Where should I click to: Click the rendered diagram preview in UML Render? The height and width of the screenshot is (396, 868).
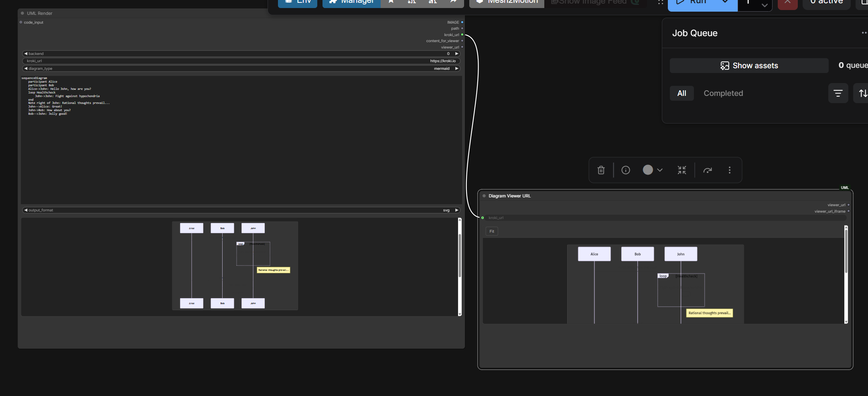click(235, 266)
